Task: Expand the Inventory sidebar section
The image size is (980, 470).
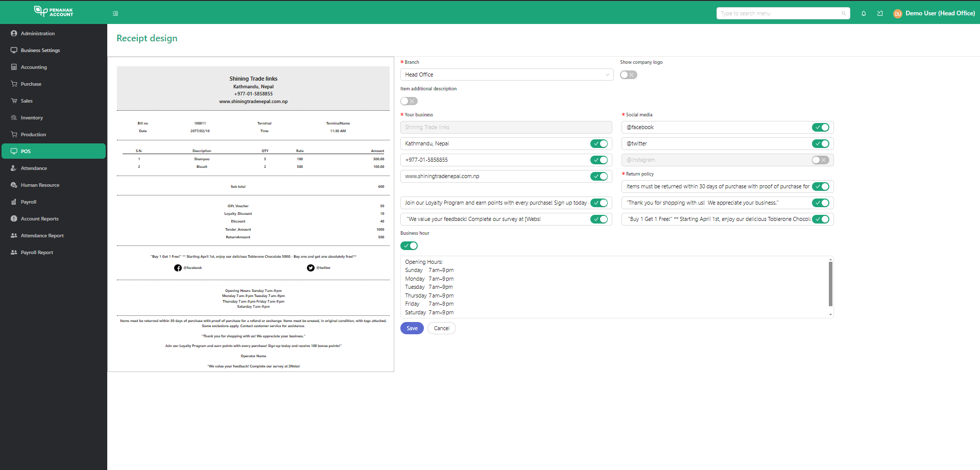Action: coord(32,118)
